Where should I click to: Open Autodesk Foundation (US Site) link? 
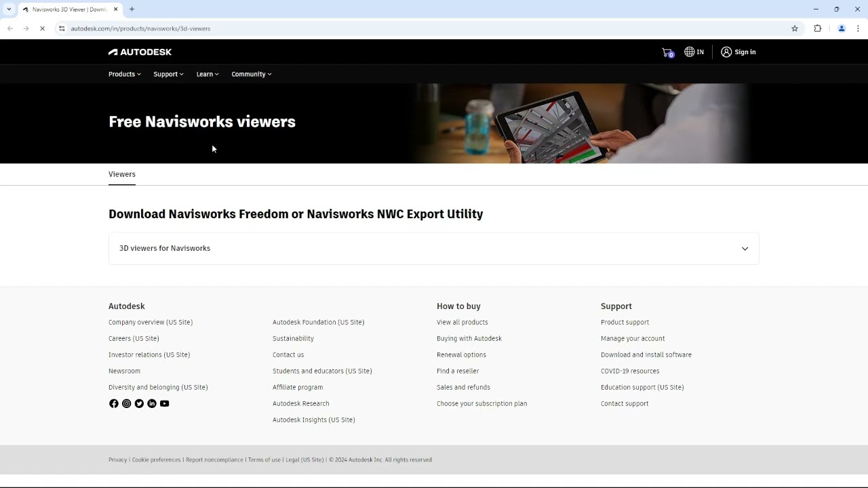318,323
